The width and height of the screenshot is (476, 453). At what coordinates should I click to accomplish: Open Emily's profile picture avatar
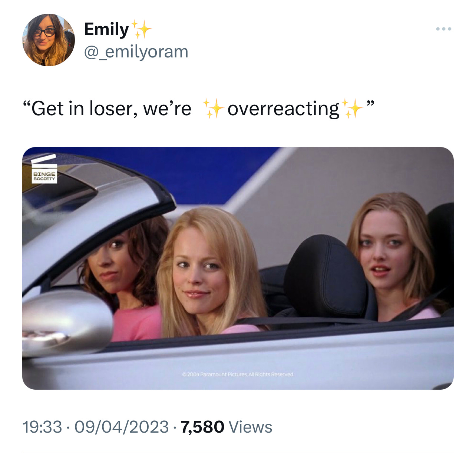pos(49,40)
